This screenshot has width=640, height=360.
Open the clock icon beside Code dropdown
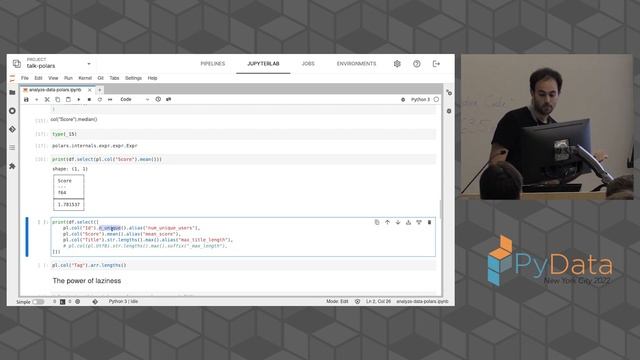pos(158,99)
